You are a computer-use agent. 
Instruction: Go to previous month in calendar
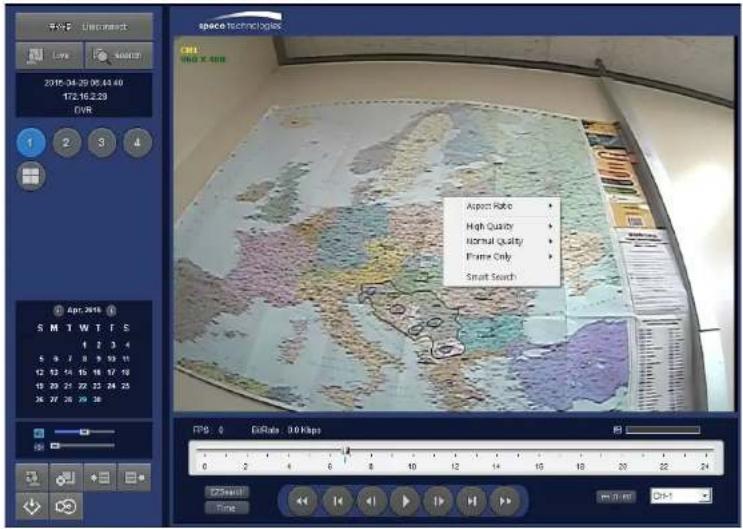[58, 310]
